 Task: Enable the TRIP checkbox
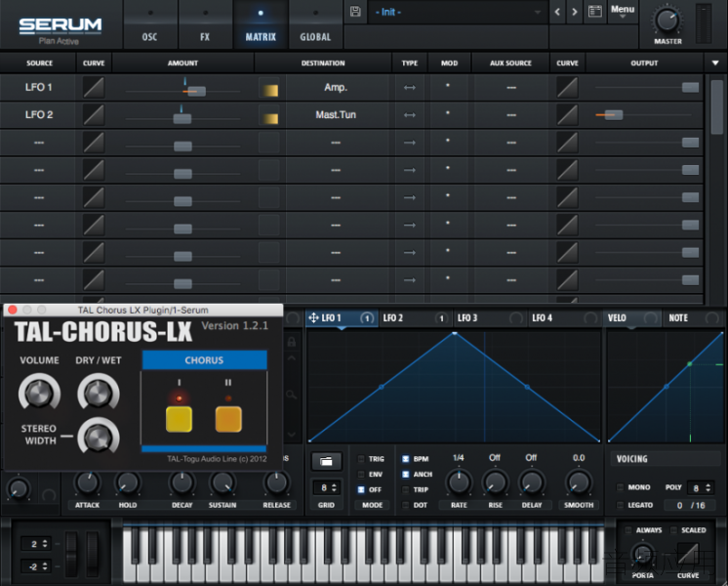[405, 490]
